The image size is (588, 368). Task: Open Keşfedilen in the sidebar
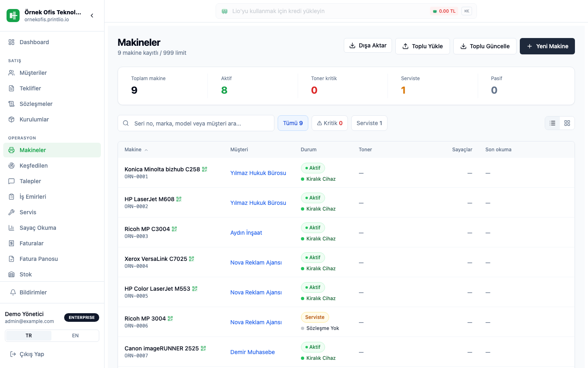click(52, 166)
